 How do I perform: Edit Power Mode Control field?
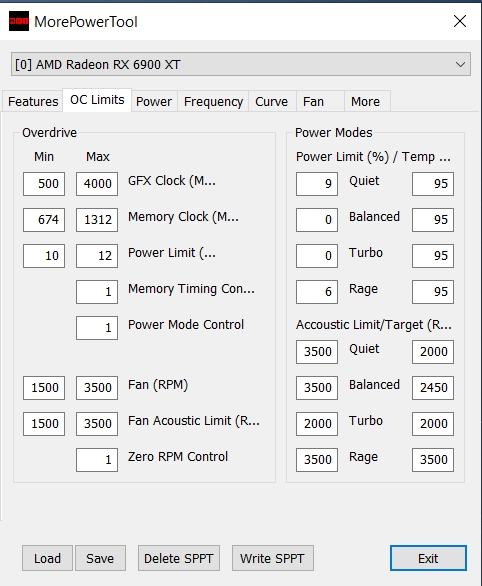point(97,328)
